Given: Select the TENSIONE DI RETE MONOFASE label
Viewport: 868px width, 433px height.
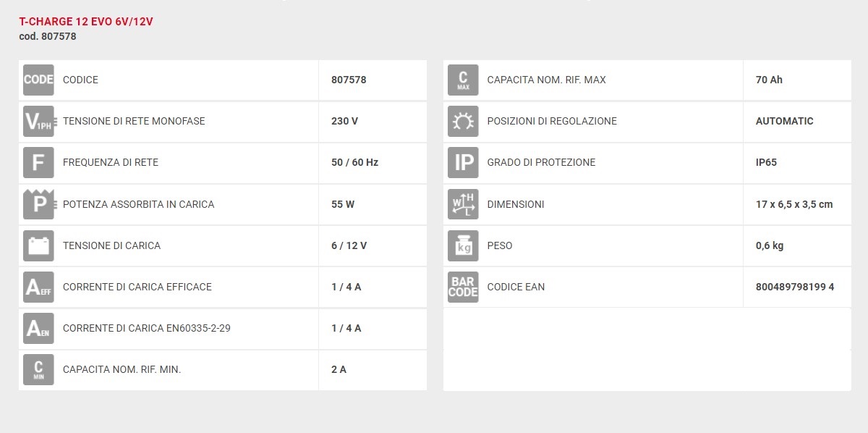Looking at the screenshot, I should pos(134,121).
